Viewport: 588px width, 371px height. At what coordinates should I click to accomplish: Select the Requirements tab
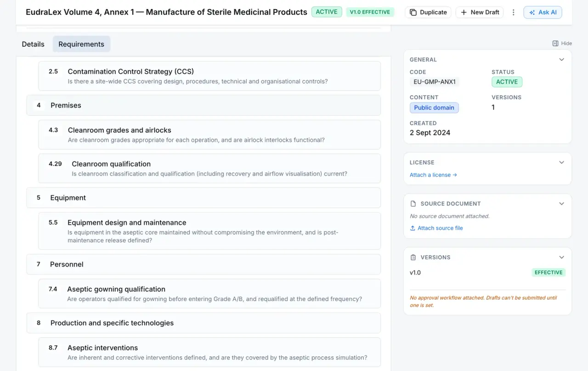tap(81, 44)
